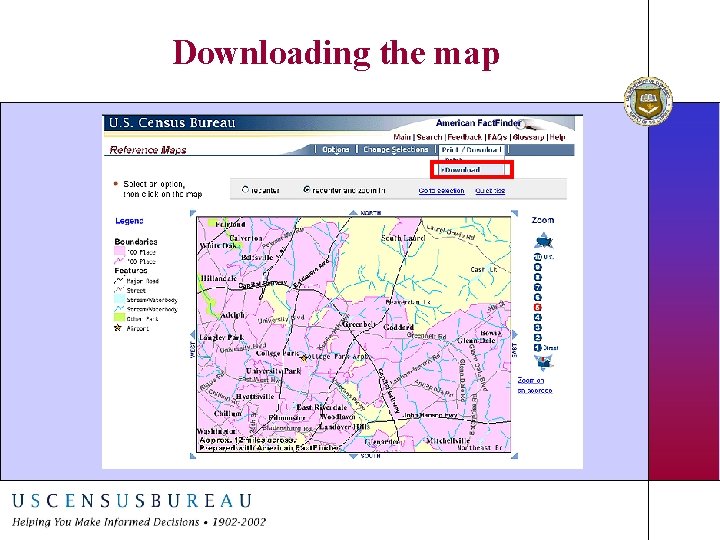Click the Go to selection link
This screenshot has width=720, height=540.
coord(441,191)
